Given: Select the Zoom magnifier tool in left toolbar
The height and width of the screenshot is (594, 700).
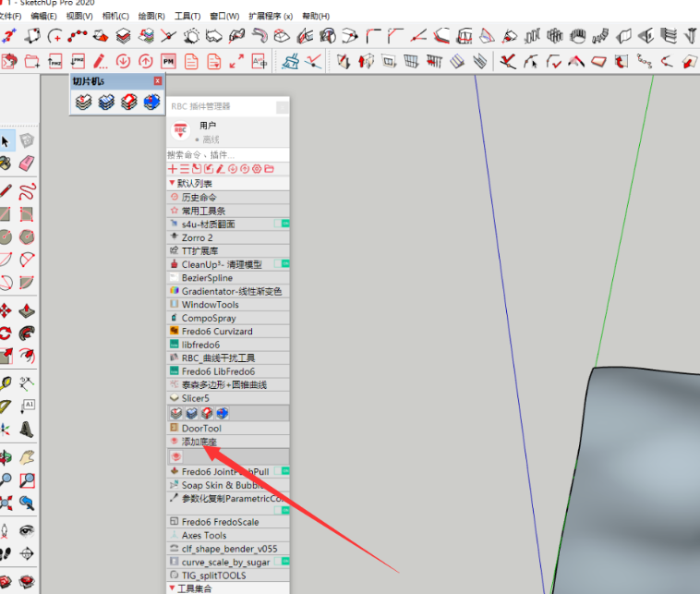Looking at the screenshot, I should (x=6, y=480).
